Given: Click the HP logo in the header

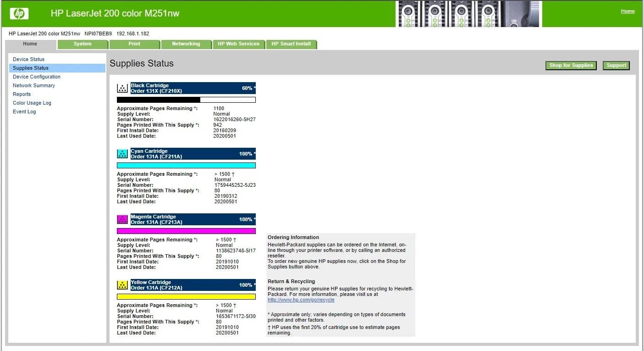Looking at the screenshot, I should (x=19, y=14).
